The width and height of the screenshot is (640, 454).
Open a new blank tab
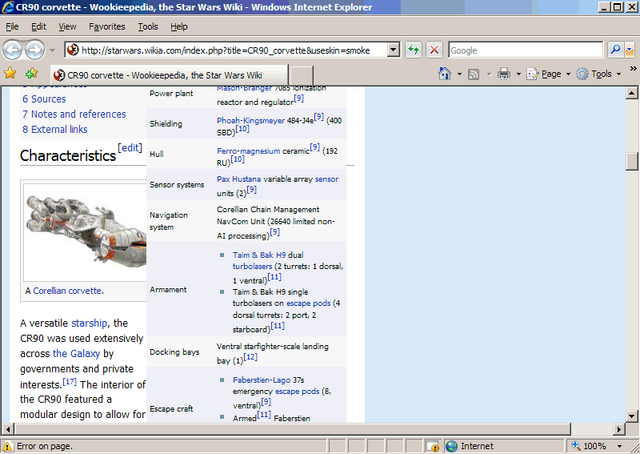tap(301, 75)
